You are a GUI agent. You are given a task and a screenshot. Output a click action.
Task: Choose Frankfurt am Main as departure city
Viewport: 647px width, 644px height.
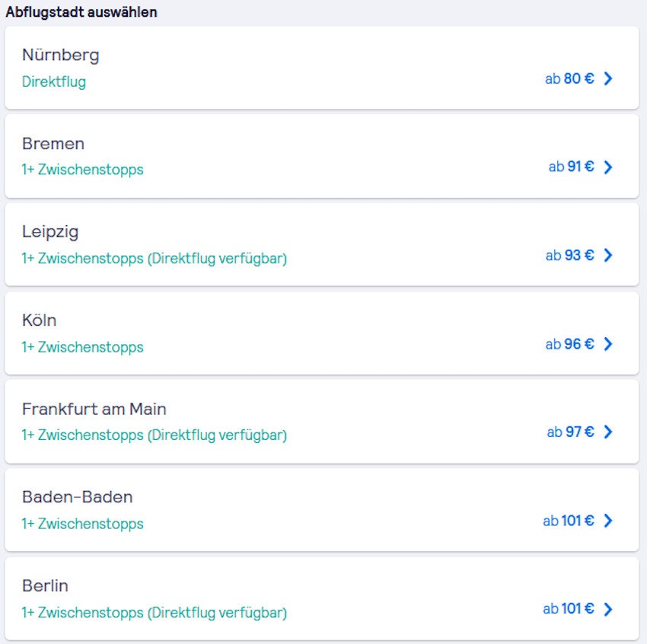[x=94, y=409]
